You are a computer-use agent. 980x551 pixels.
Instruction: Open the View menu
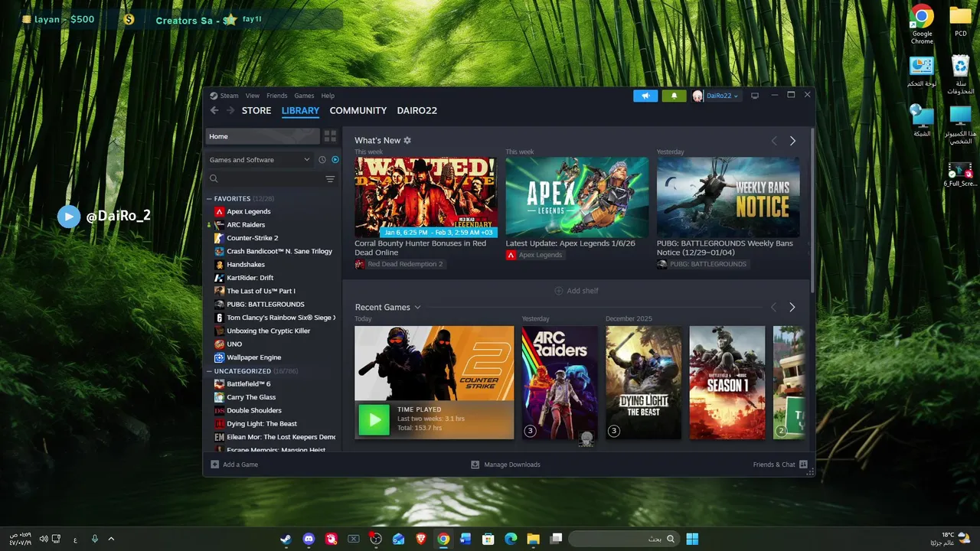pyautogui.click(x=253, y=96)
